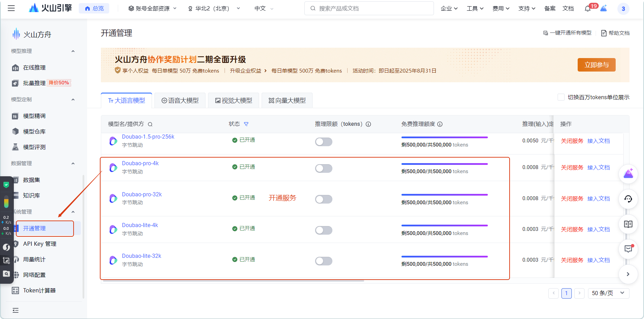Open the hamburger menu at top left
644x319 pixels.
(11, 8)
